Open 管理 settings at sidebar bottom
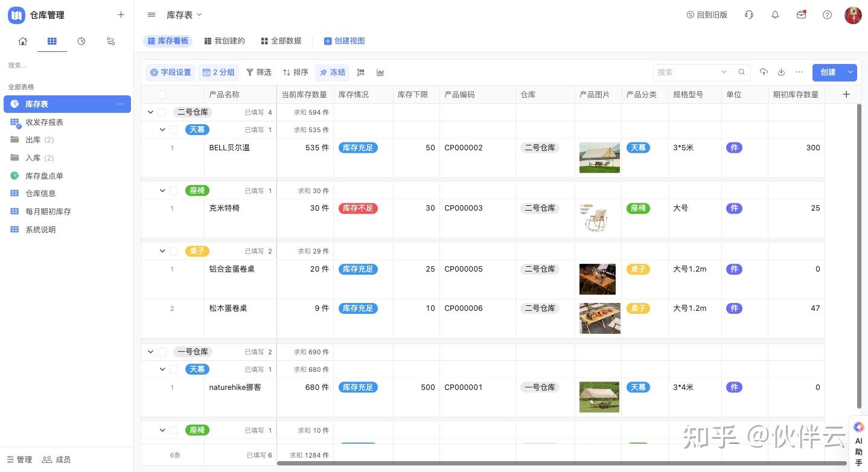Image resolution: width=868 pixels, height=472 pixels. (19, 459)
